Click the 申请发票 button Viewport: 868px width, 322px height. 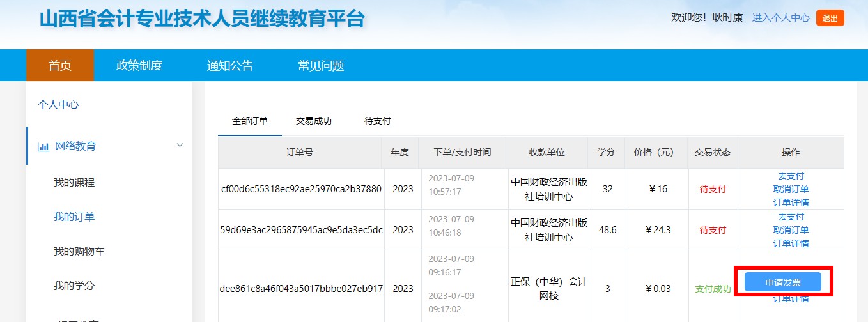(783, 282)
